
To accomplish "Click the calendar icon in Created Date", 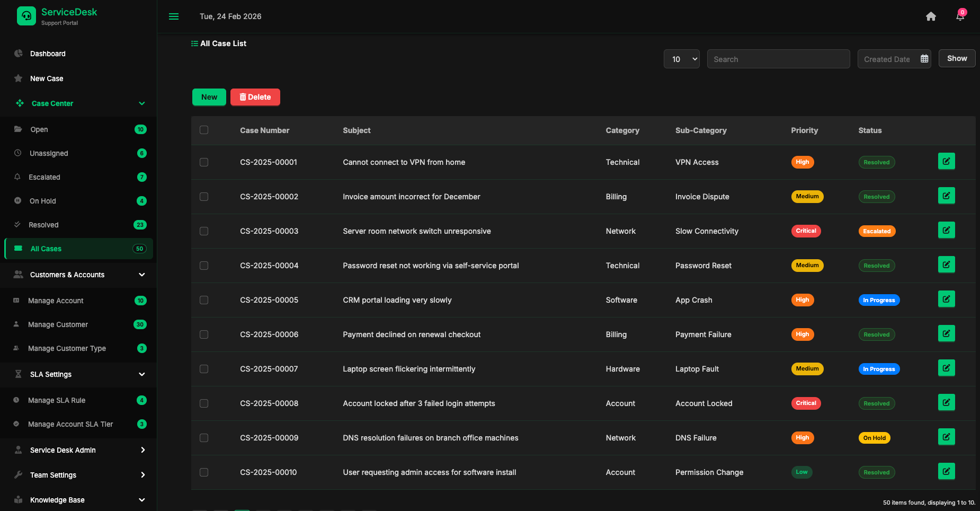I will [924, 59].
